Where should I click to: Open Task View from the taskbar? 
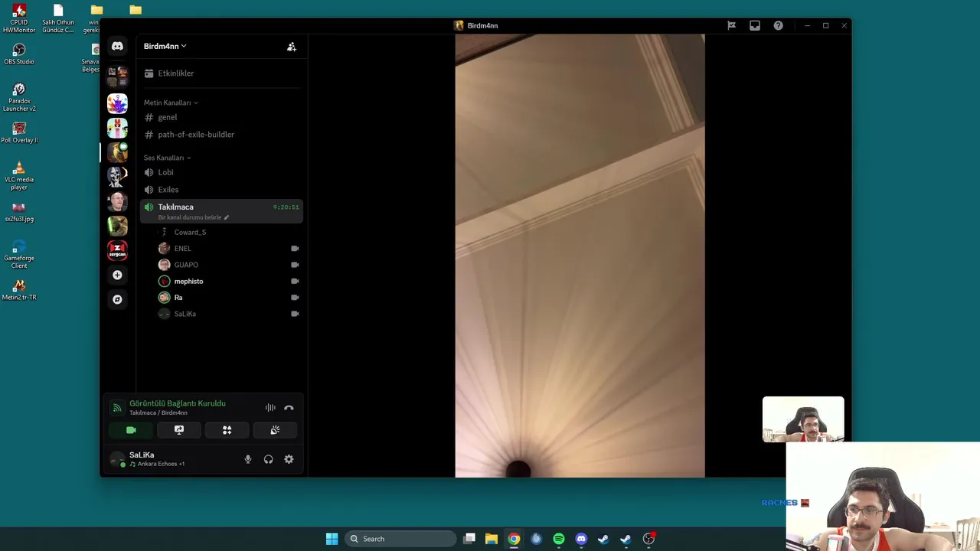point(469,539)
